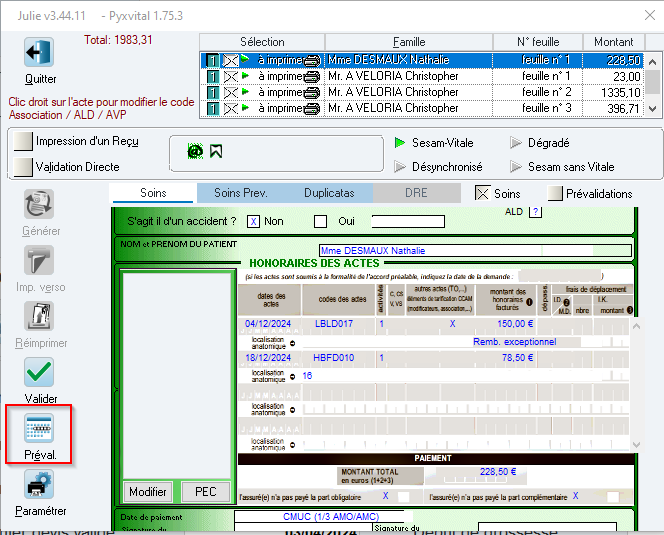This screenshot has height=535, width=664.
Task: Click the green @ email icon
Action: 195,151
